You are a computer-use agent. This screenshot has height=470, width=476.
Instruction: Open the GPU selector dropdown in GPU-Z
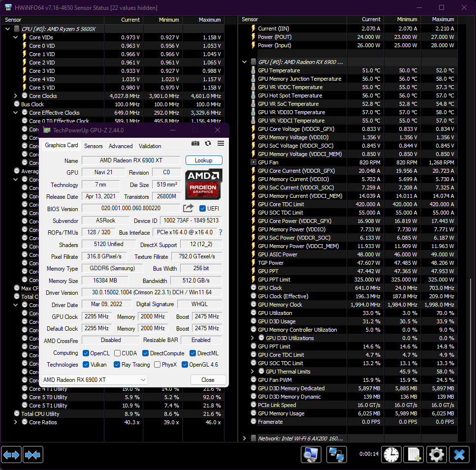94,379
